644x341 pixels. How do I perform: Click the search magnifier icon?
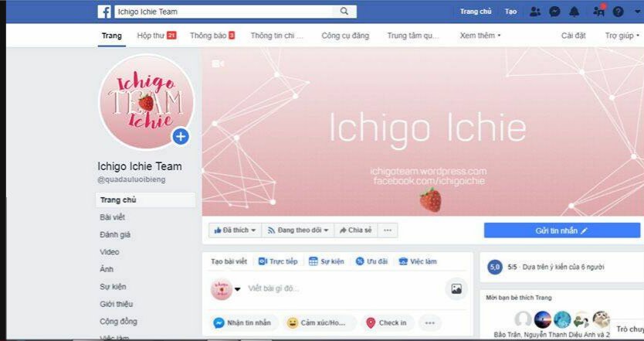click(x=344, y=12)
